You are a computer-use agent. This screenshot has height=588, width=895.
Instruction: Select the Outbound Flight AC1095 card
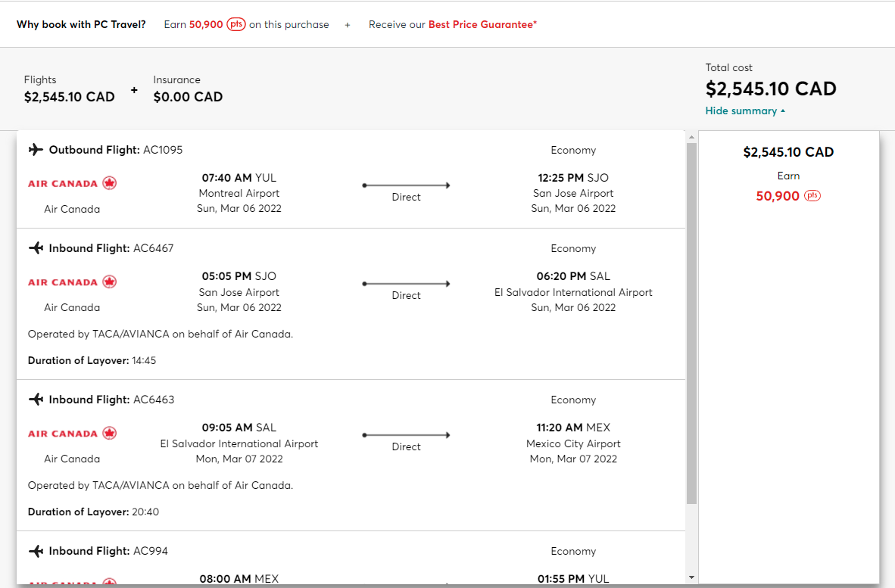click(x=351, y=179)
